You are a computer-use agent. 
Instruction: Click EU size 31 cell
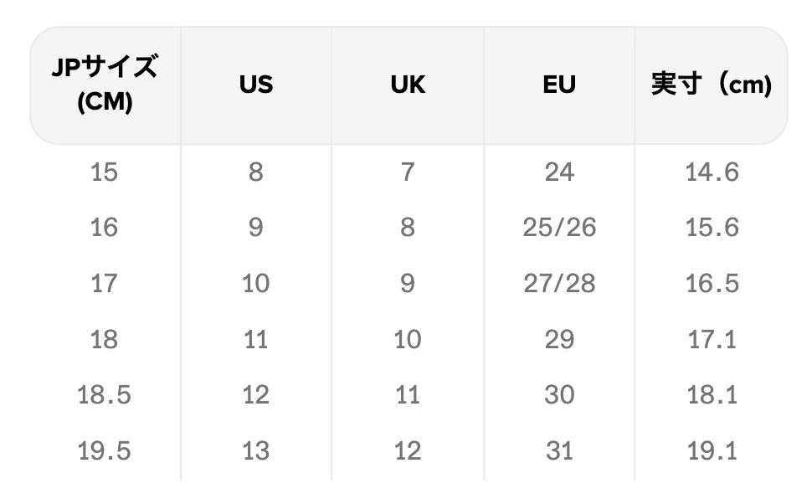click(559, 451)
